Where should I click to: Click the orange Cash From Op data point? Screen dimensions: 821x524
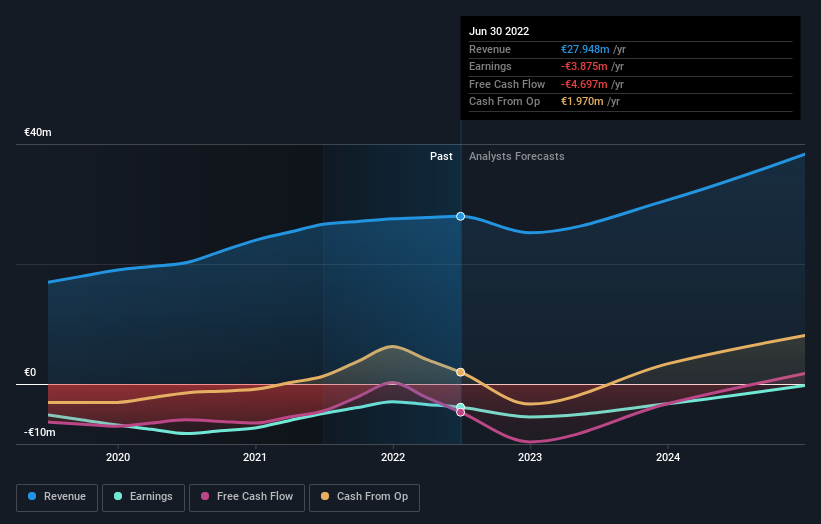coord(460,372)
